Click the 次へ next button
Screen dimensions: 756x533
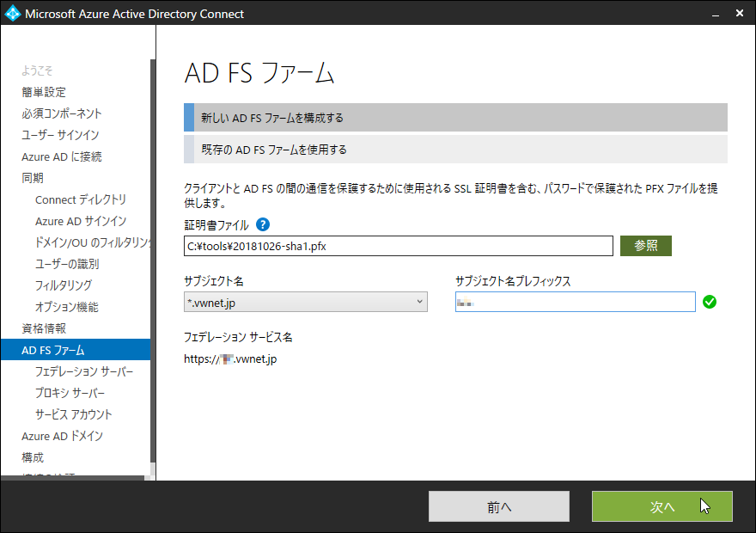click(662, 506)
